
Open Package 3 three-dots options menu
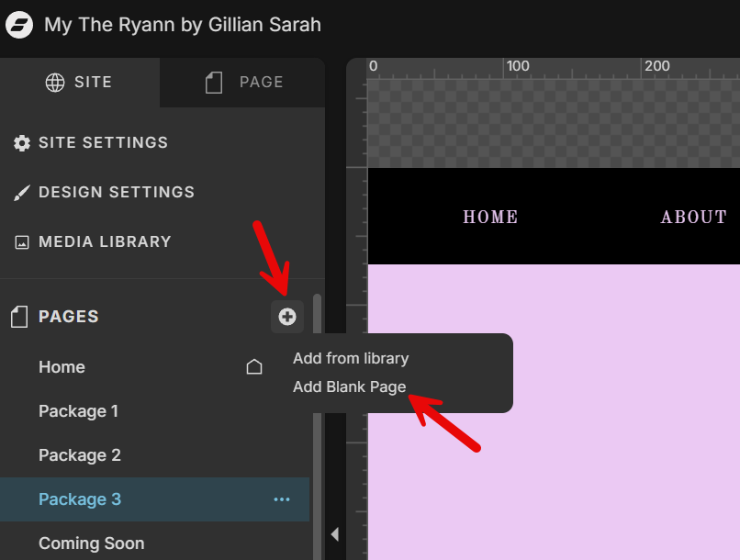[282, 499]
